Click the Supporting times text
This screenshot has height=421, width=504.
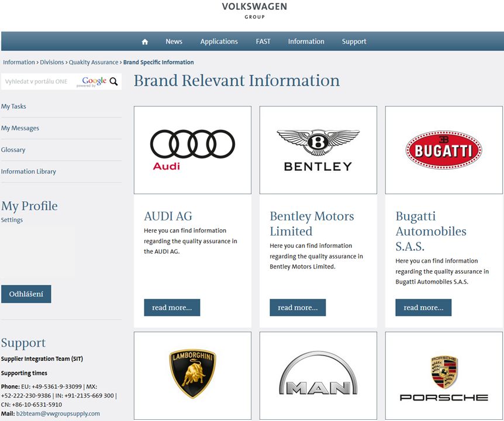24,373
